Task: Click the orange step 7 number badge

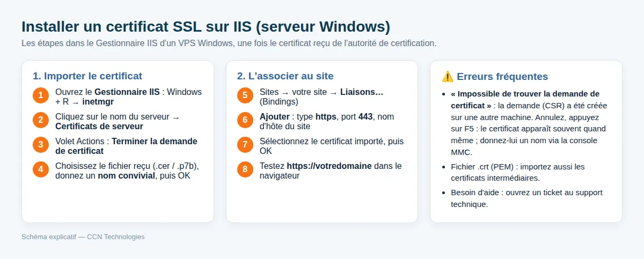Action: point(245,145)
